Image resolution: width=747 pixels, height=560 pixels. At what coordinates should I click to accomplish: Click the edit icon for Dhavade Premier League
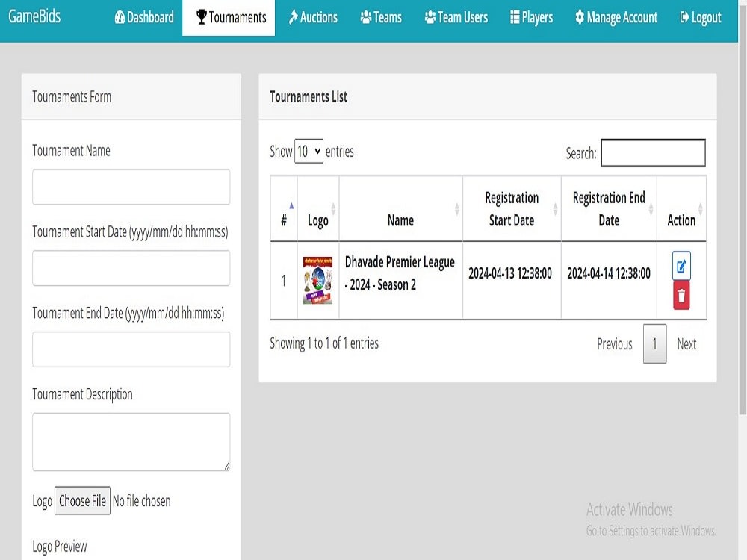click(x=681, y=266)
